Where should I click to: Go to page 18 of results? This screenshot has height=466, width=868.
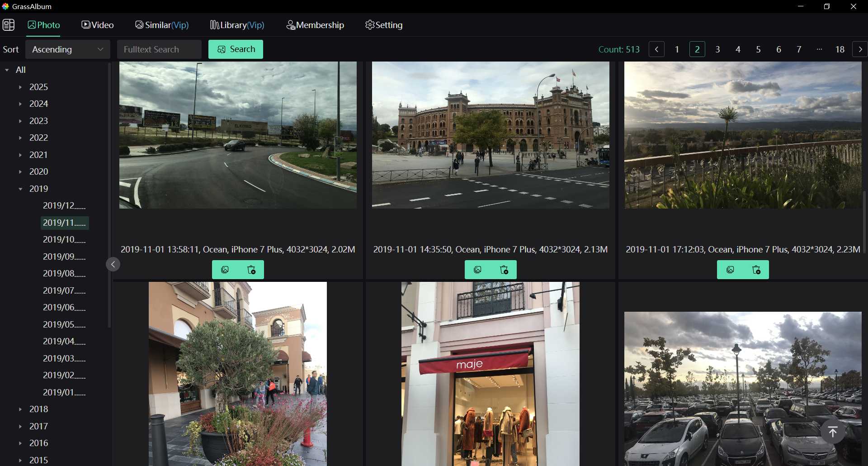click(840, 49)
